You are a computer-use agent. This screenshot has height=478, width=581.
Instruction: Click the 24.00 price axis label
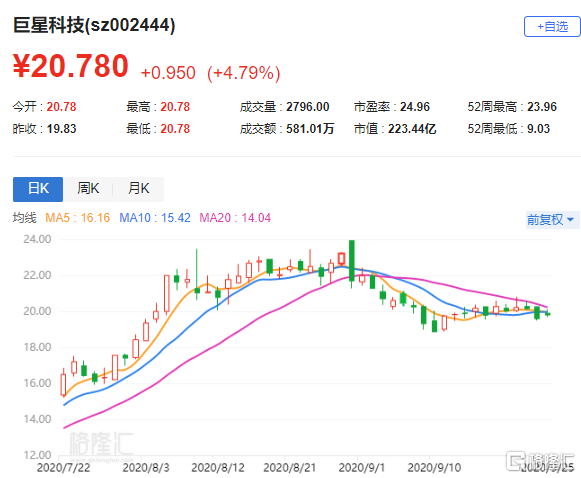click(x=37, y=239)
